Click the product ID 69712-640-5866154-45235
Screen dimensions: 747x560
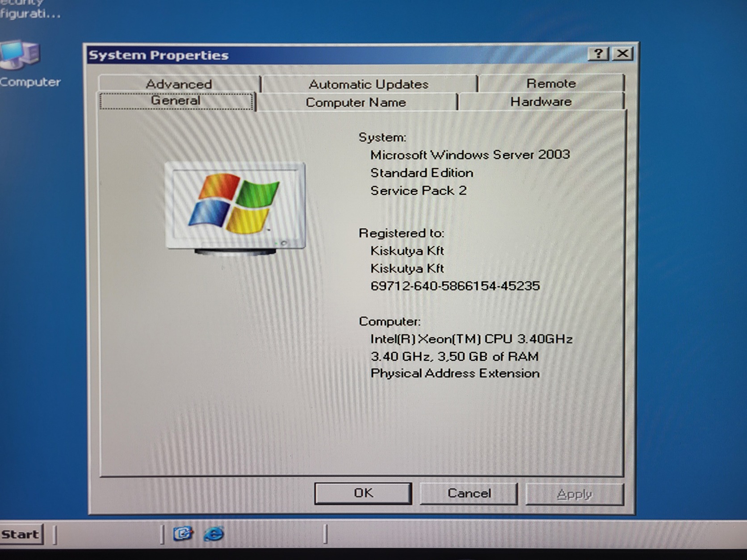point(455,286)
